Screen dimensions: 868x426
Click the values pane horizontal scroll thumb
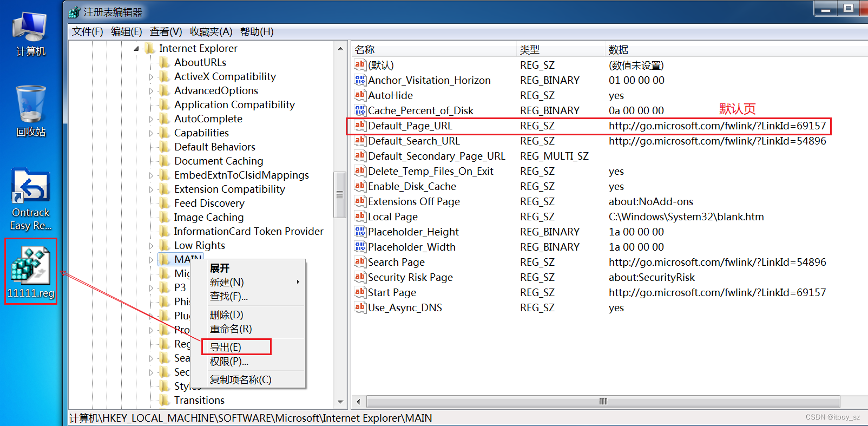603,402
